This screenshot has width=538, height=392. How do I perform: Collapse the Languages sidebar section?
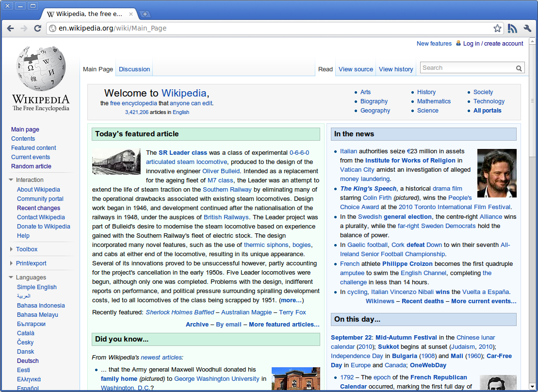point(31,278)
